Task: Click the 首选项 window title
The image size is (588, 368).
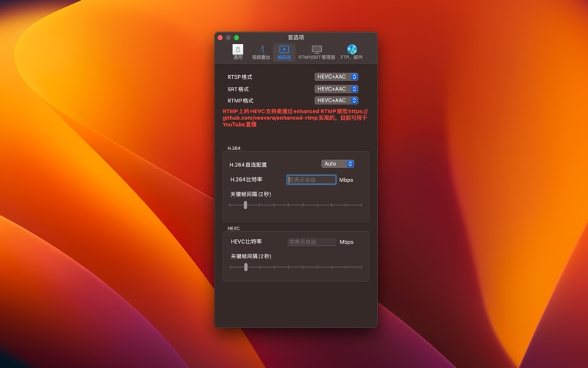Action: [295, 38]
